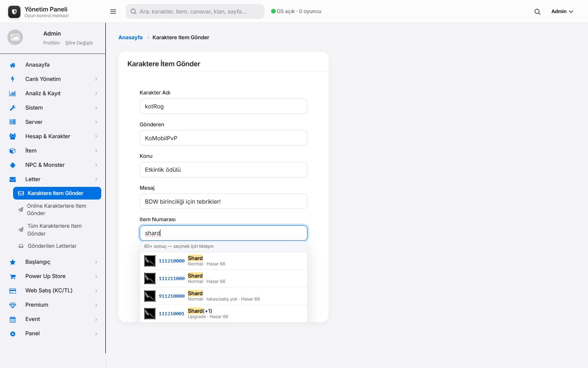588x368 pixels.
Task: Click the Premium diamond icon
Action: pyautogui.click(x=13, y=305)
